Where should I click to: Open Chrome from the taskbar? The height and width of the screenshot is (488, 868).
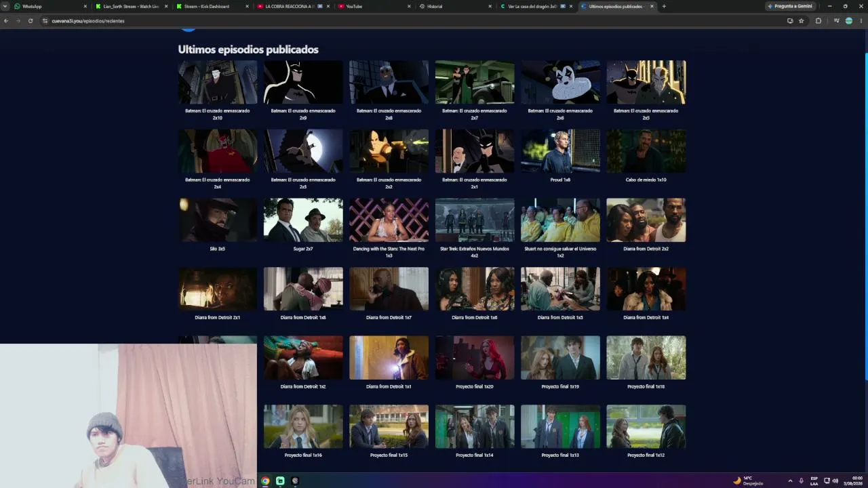click(x=265, y=481)
